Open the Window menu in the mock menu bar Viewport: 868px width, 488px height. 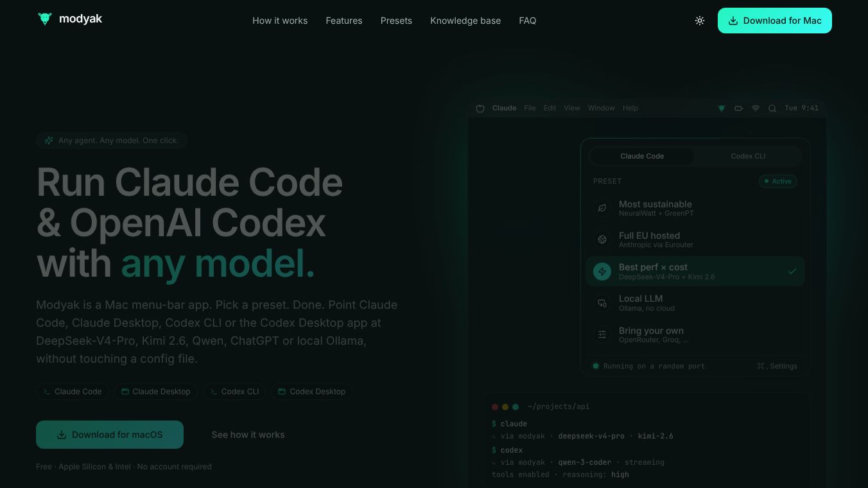(602, 108)
